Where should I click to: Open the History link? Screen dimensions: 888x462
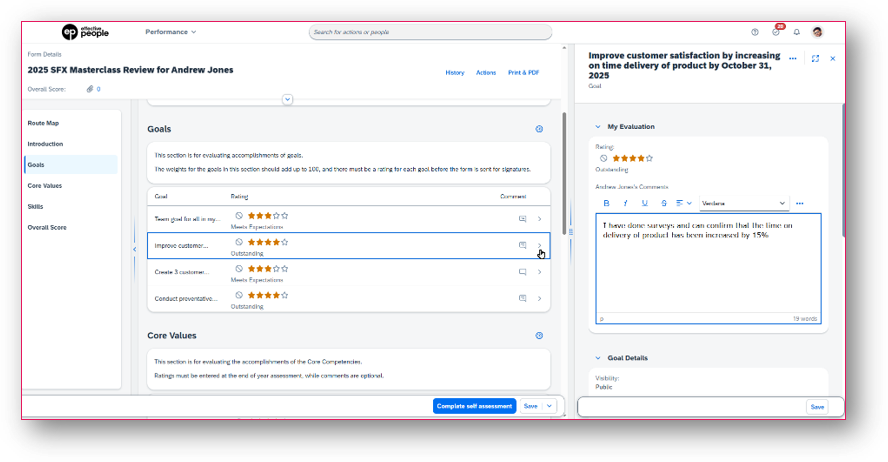click(455, 73)
